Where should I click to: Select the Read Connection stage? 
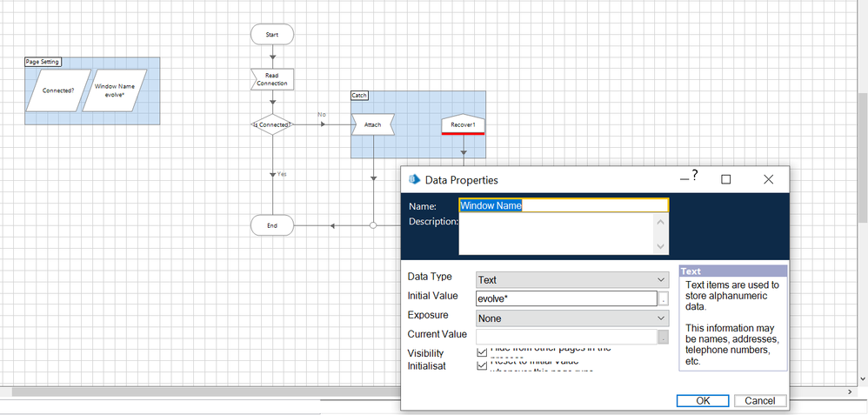click(272, 79)
